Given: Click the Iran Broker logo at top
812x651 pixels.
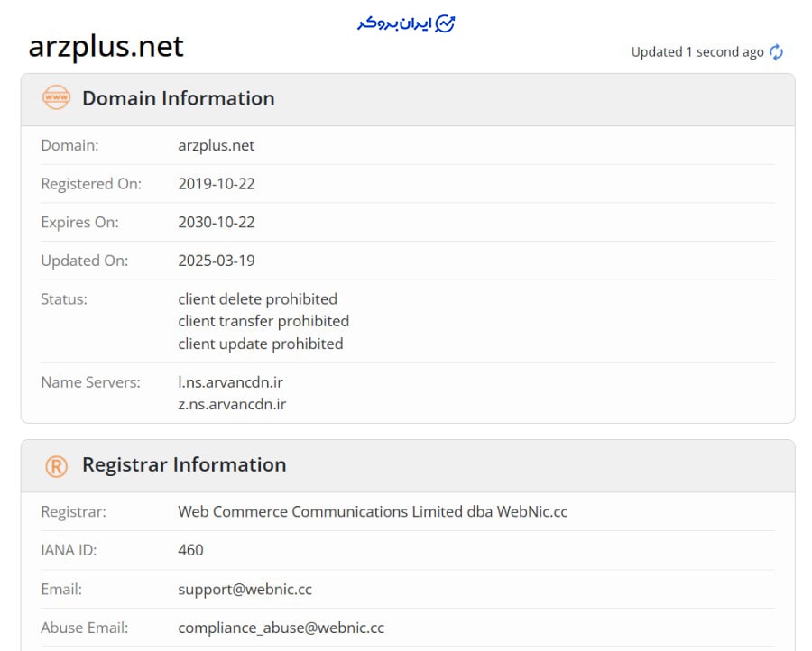Looking at the screenshot, I should point(406,23).
